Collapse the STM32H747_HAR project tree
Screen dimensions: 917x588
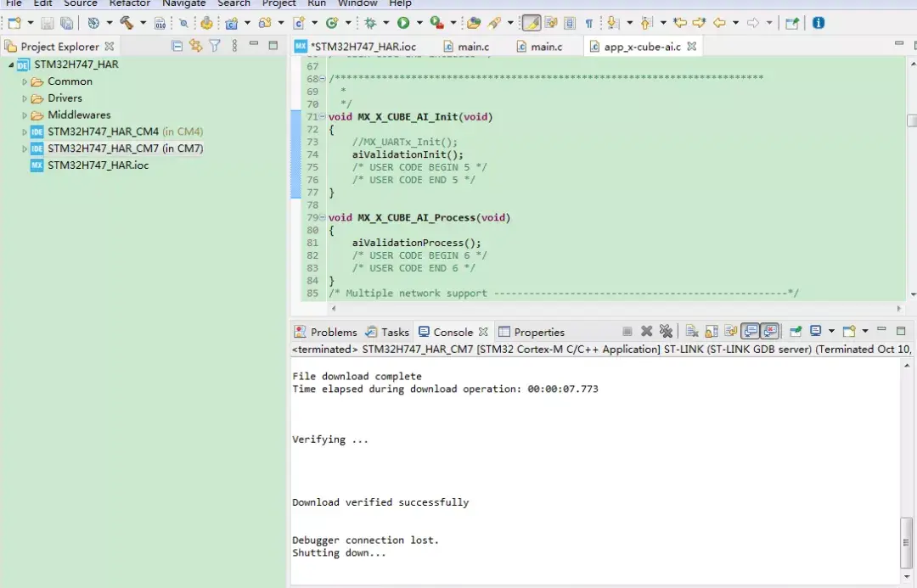10,64
